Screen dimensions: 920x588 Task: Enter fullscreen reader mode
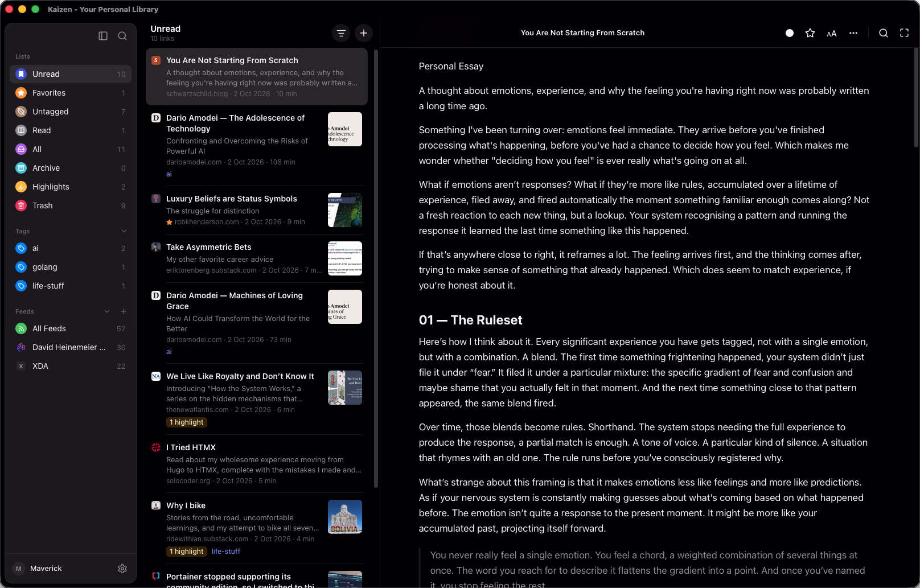[x=904, y=33]
